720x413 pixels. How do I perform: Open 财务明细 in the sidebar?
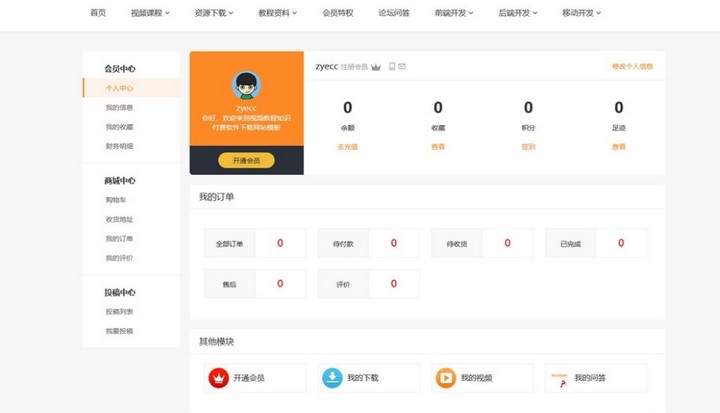tap(119, 146)
